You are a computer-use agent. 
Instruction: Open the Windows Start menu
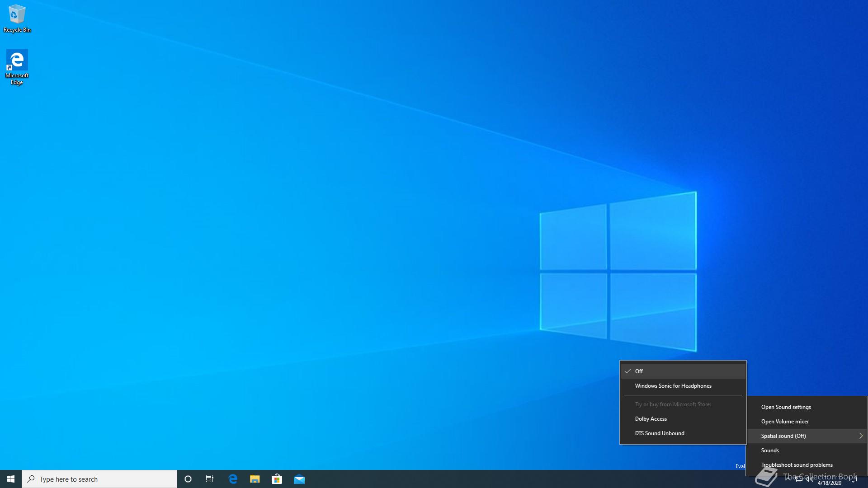pos(11,479)
